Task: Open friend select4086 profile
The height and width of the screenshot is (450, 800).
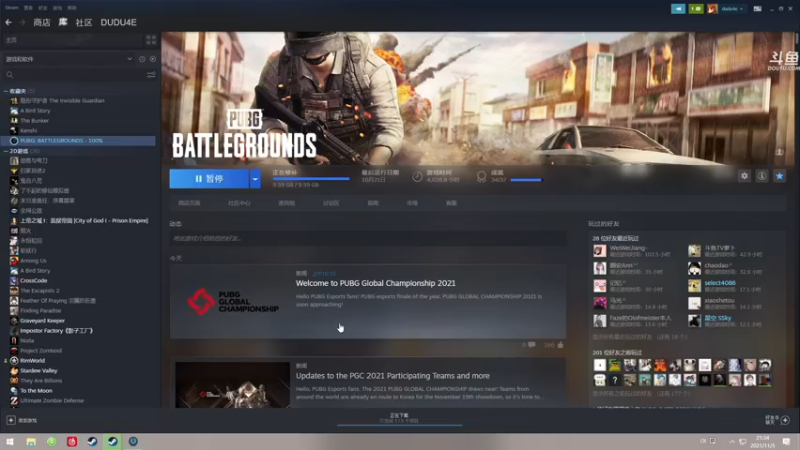Action: tap(720, 283)
